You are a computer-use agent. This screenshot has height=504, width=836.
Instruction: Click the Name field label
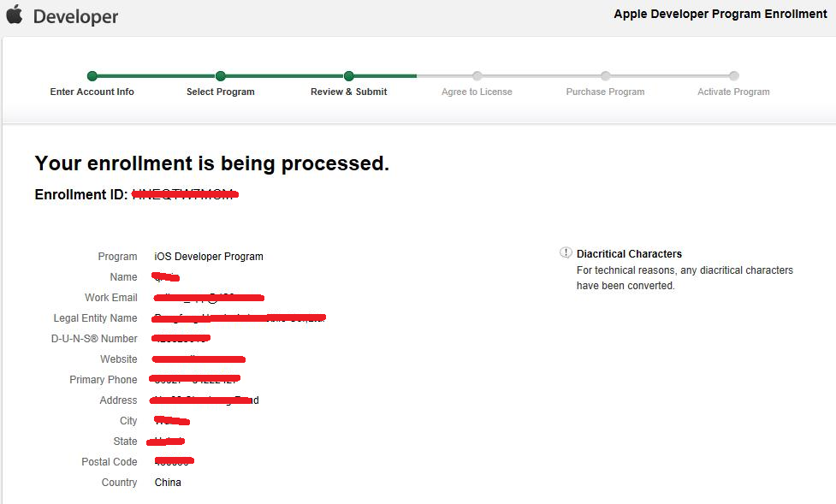(x=123, y=277)
